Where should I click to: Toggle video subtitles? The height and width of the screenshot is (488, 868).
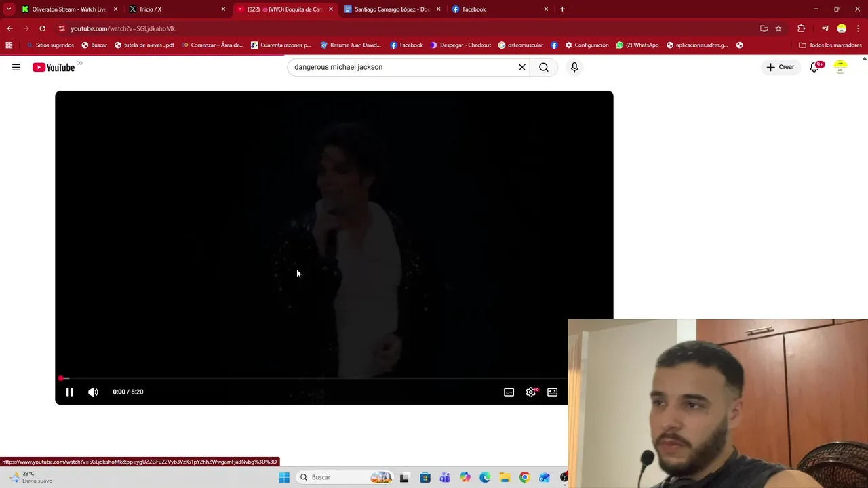[509, 392]
